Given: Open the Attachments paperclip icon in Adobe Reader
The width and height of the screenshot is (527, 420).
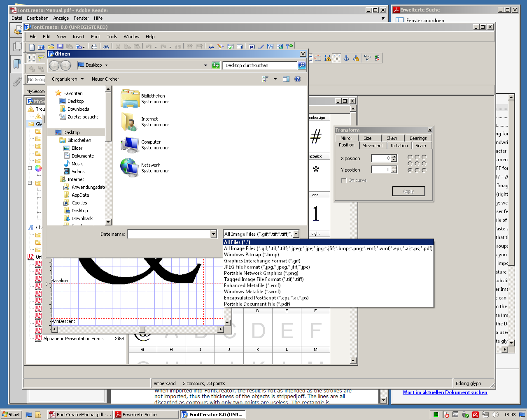Looking at the screenshot, I should click(x=17, y=82).
